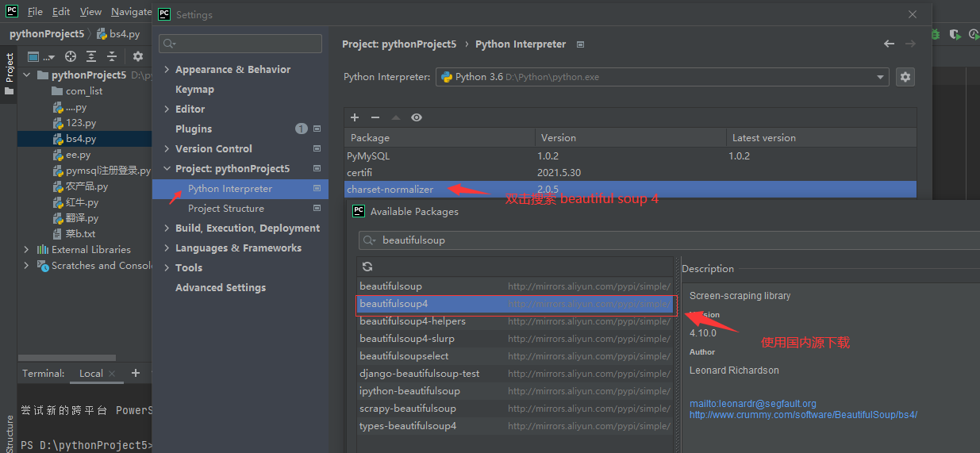The width and height of the screenshot is (980, 453).
Task: Expand External Libraries in project tree
Action: pyautogui.click(x=26, y=249)
